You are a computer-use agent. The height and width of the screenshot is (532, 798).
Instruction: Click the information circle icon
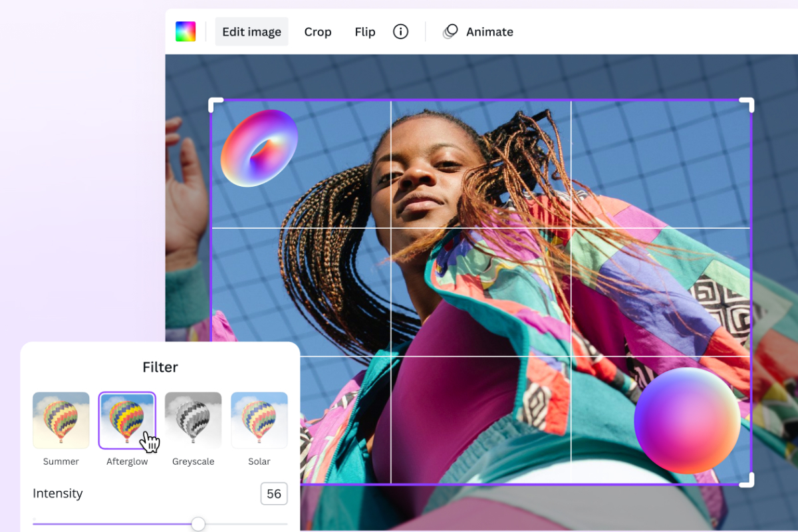click(x=400, y=31)
